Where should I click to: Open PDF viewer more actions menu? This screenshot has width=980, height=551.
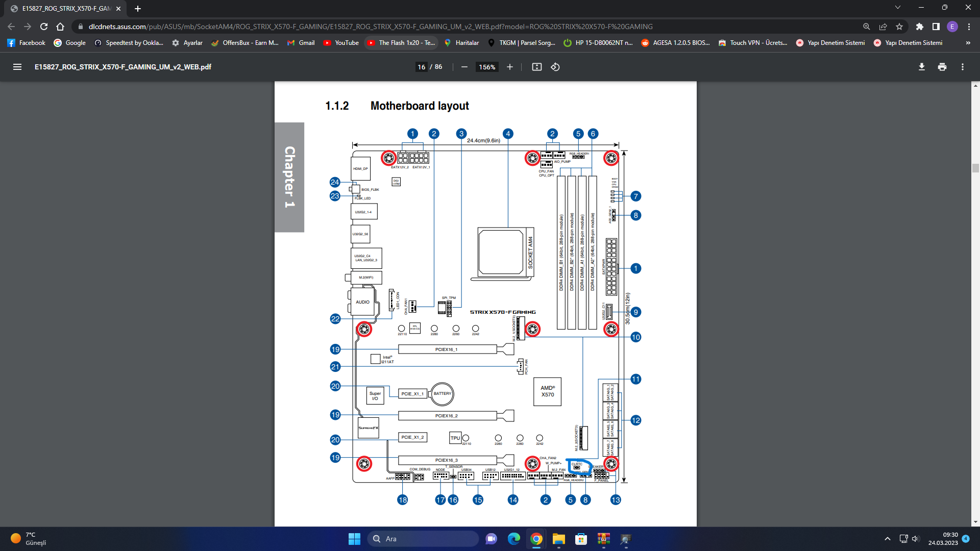click(x=963, y=67)
